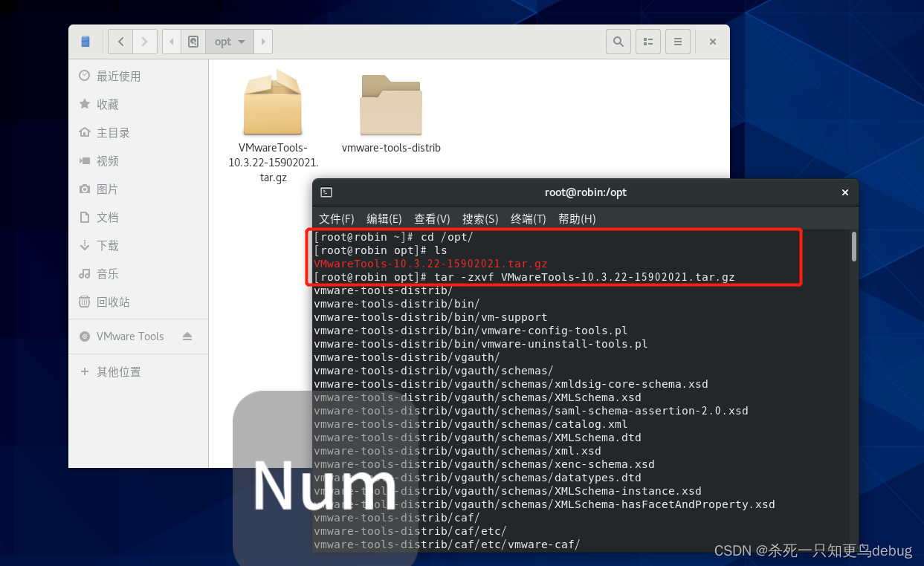Click 'vmware-tools-distrib/bin/vm-support' output line
924x566 pixels.
430,317
